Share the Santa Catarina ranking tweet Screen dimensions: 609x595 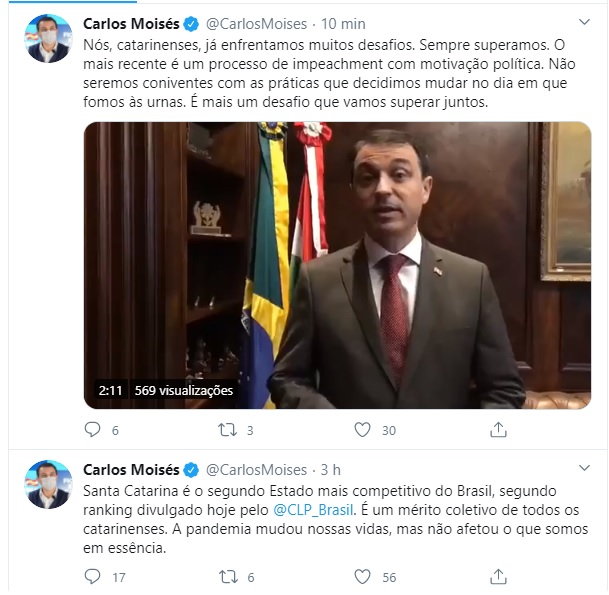click(498, 576)
